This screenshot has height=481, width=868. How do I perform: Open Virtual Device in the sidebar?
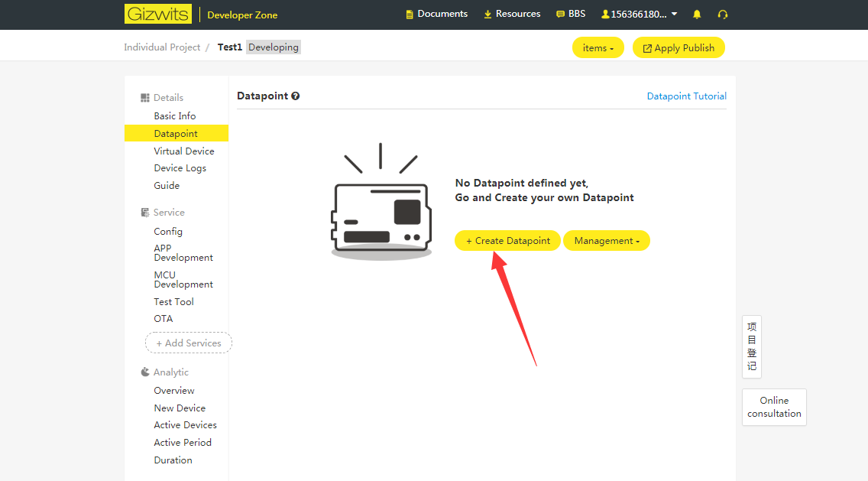coord(184,151)
